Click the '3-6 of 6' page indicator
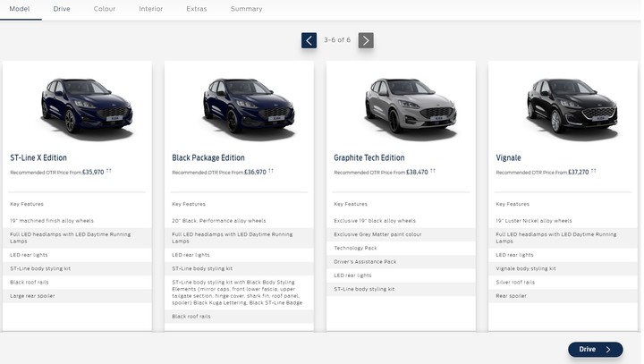 pos(337,40)
